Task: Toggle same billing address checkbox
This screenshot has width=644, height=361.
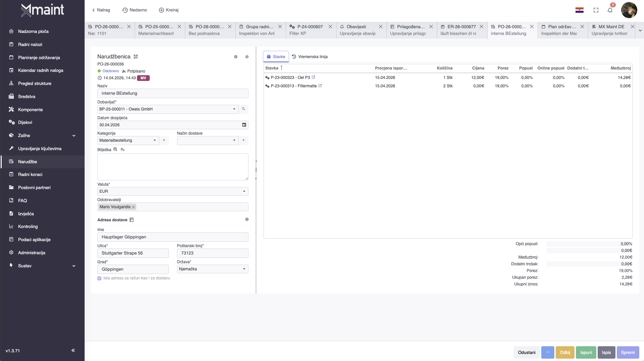Action: pyautogui.click(x=99, y=278)
